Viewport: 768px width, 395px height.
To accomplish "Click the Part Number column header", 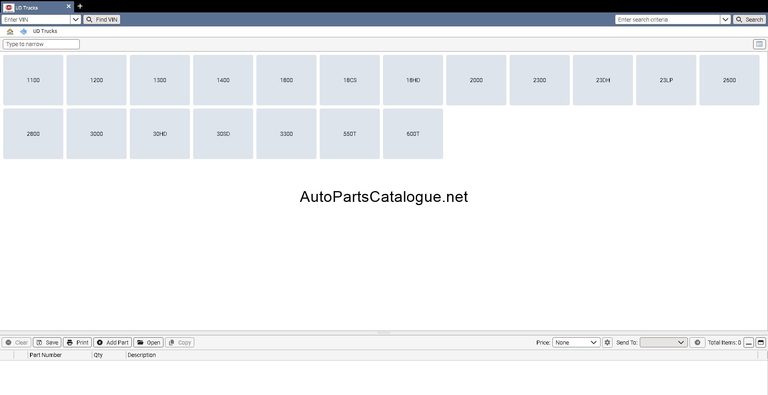I will tap(46, 355).
